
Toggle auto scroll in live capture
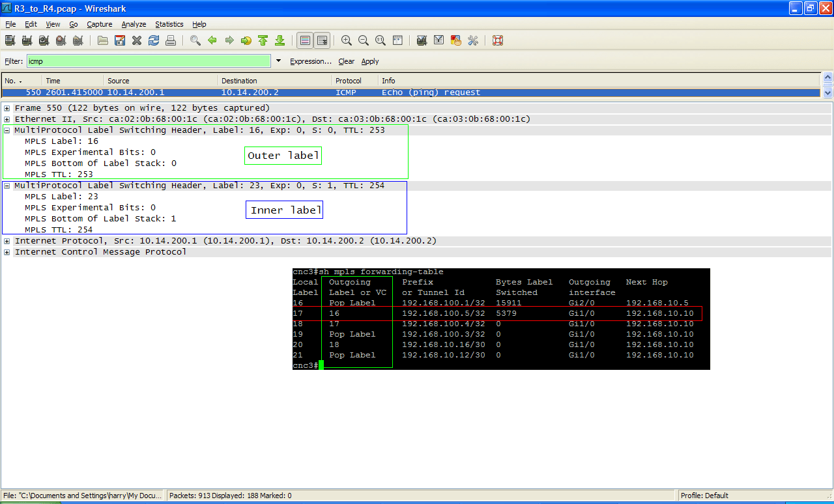(322, 40)
